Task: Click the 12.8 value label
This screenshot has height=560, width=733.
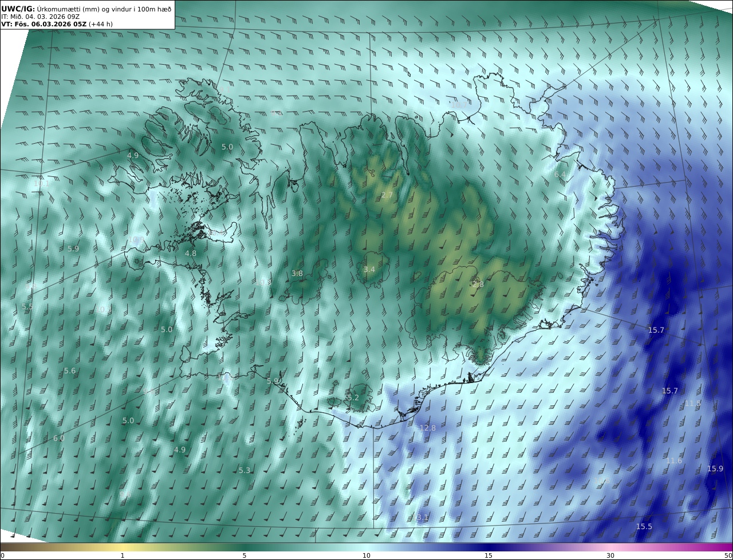Action: (x=428, y=428)
